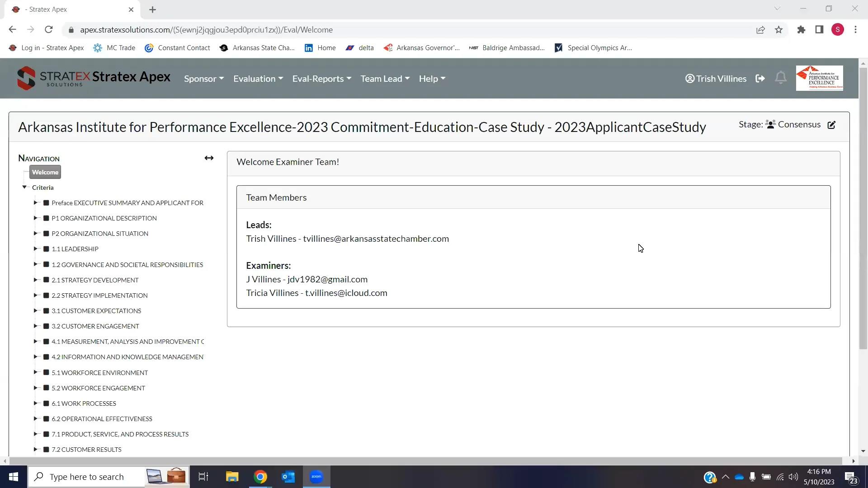Click the navigation panel resize arrows

tap(209, 158)
